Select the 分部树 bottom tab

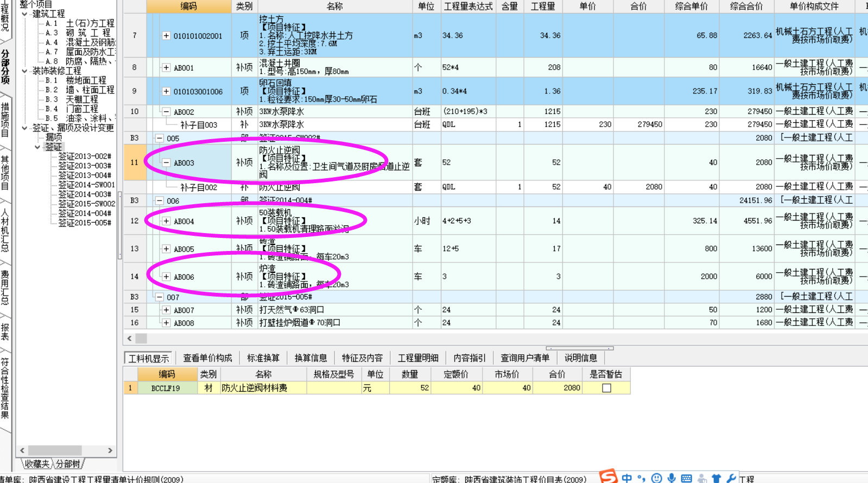point(68,464)
